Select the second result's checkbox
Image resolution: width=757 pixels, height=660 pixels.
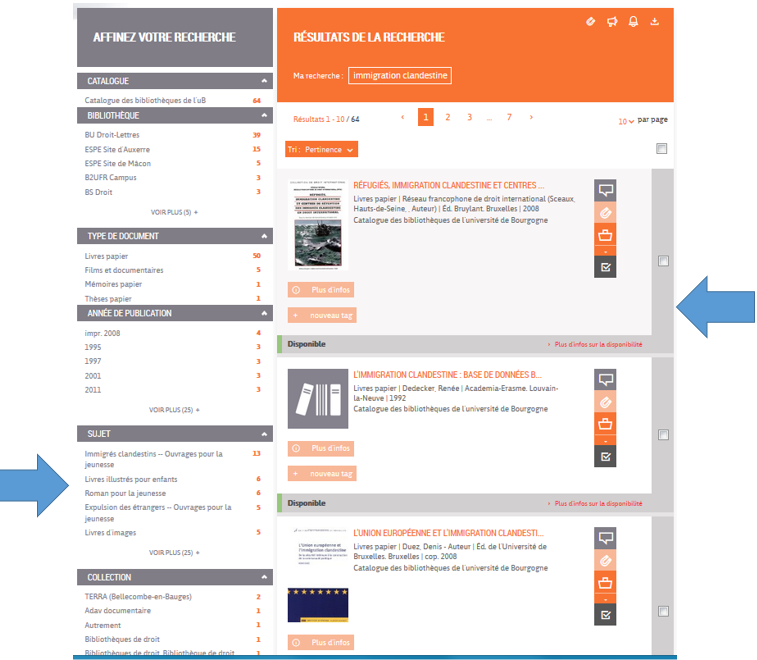(663, 434)
